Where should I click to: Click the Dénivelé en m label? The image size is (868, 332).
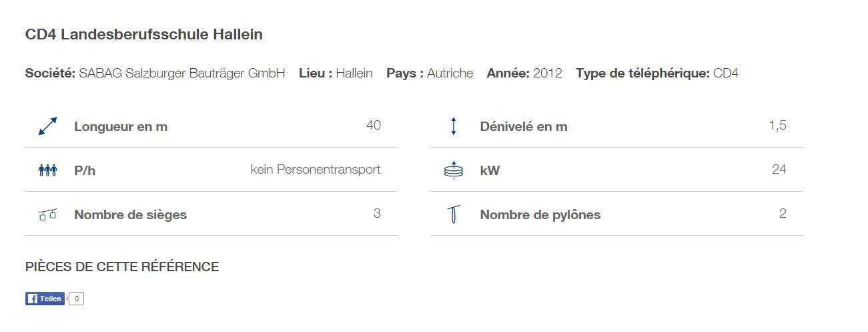[524, 126]
